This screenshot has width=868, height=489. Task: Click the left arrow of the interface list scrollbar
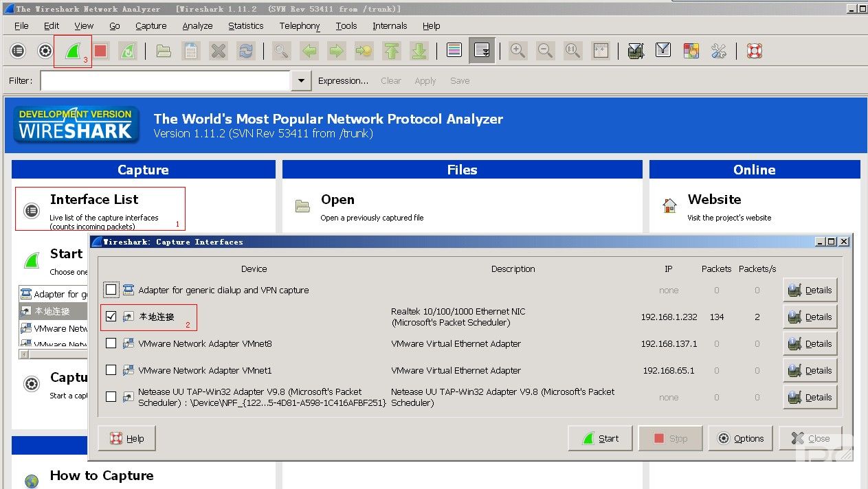tap(25, 354)
